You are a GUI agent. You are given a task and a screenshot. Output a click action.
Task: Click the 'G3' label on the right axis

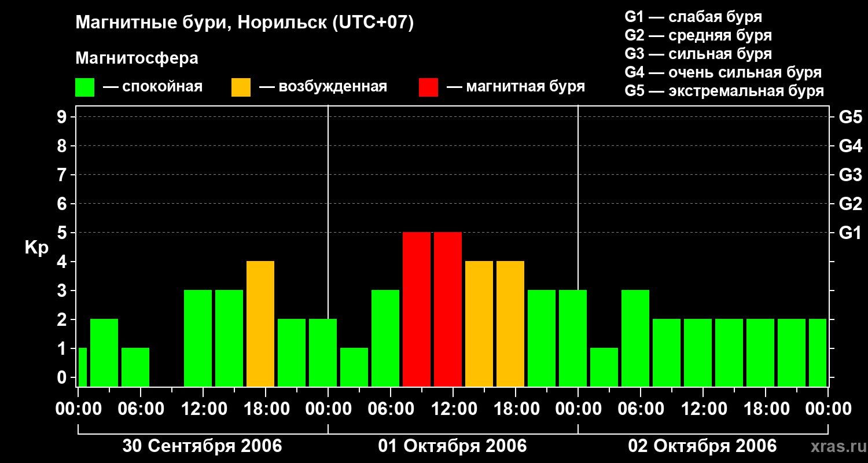click(851, 175)
